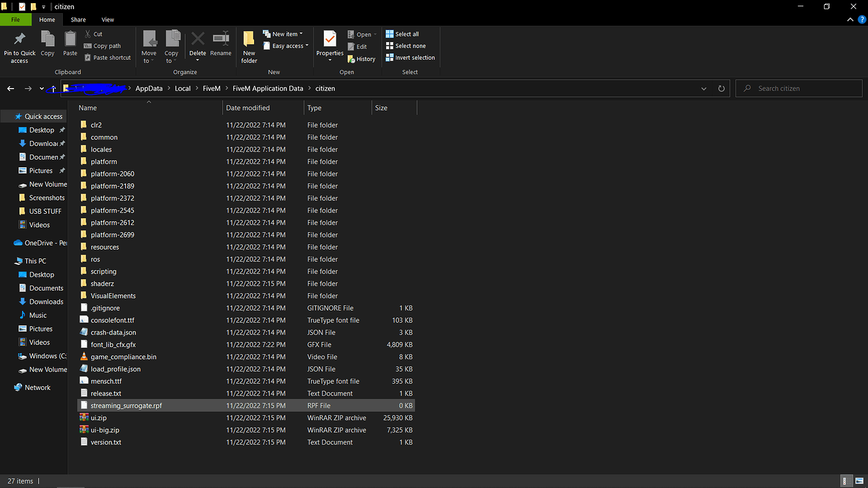
Task: Click the History command
Action: [361, 59]
